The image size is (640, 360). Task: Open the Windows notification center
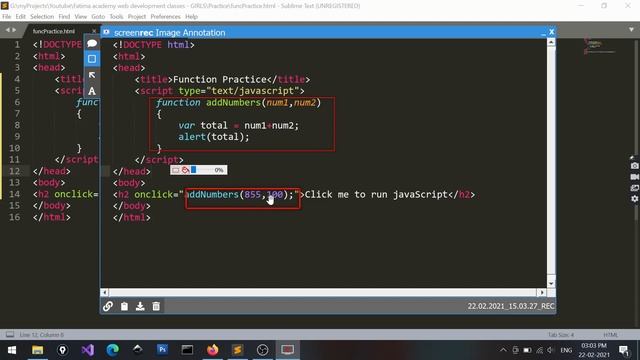click(624, 350)
